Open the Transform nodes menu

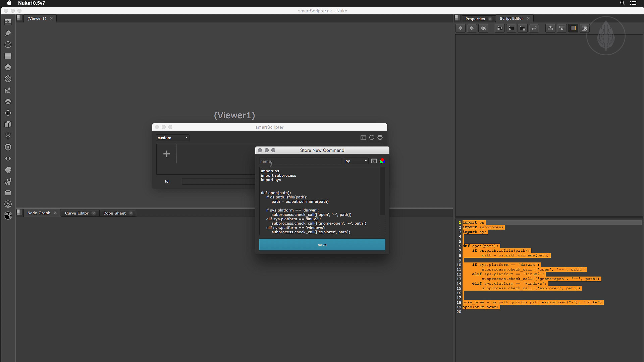[x=8, y=113]
